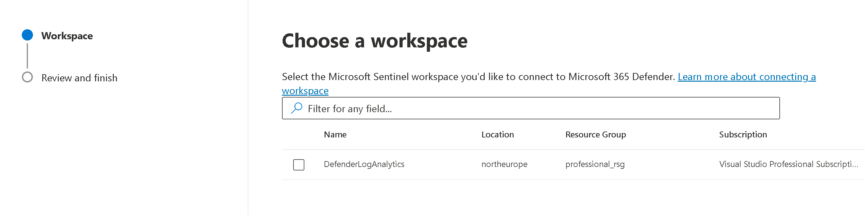Screen dimensions: 868x215
Task: Click the northeurope location cell
Action: pos(504,165)
